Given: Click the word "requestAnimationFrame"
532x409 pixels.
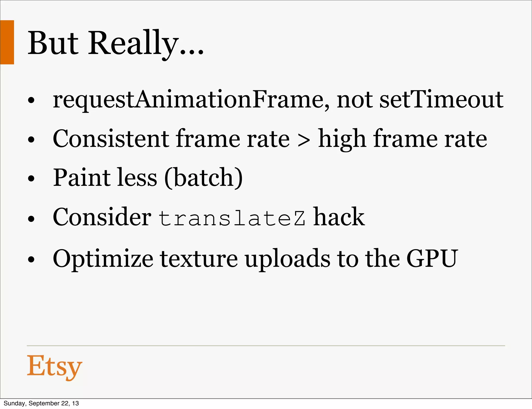Looking at the screenshot, I should [x=191, y=100].
